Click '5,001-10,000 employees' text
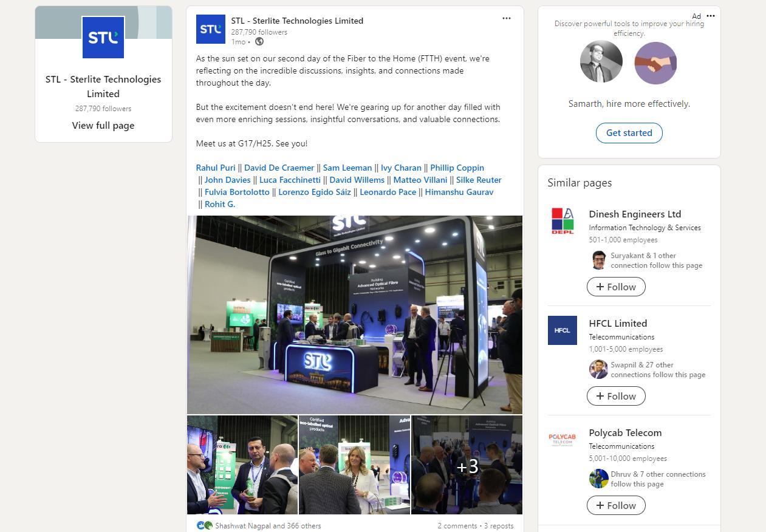The image size is (766, 532). (x=628, y=459)
